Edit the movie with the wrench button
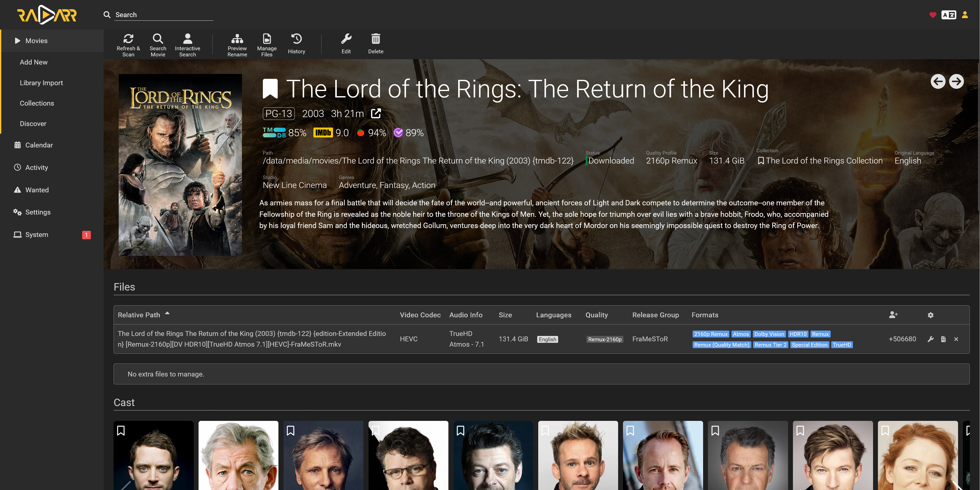Image resolution: width=980 pixels, height=490 pixels. pos(346,44)
